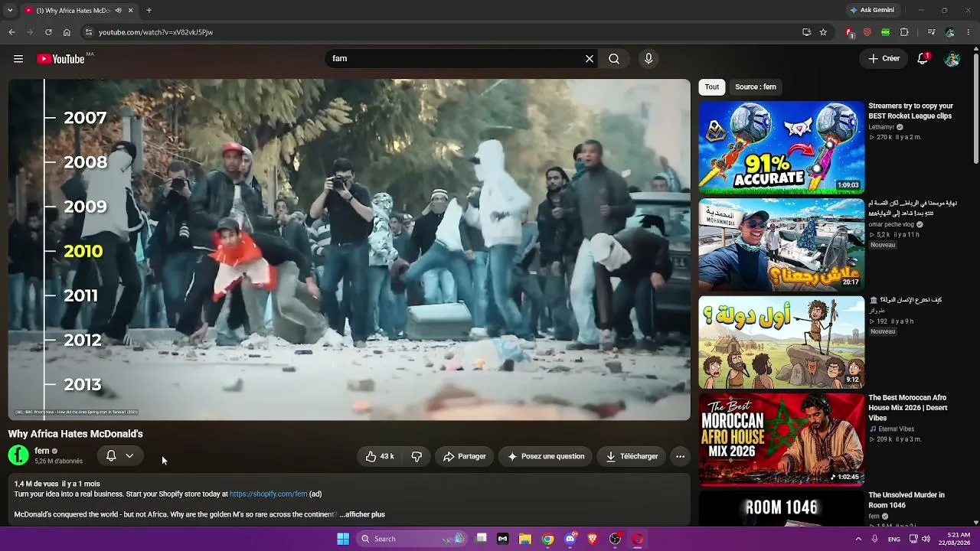View site information icon in address bar
The image size is (980, 551).
click(x=88, y=32)
